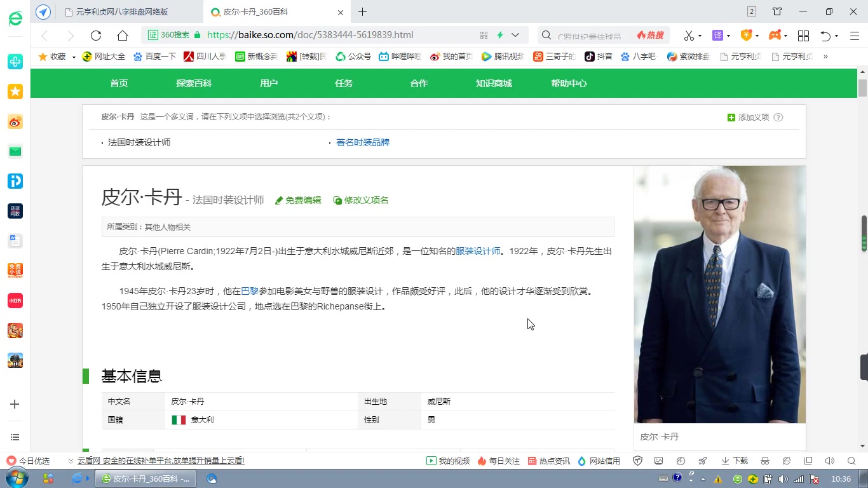Click the 云盾网 ad link in status bar
Image resolution: width=868 pixels, height=488 pixels.
161,461
